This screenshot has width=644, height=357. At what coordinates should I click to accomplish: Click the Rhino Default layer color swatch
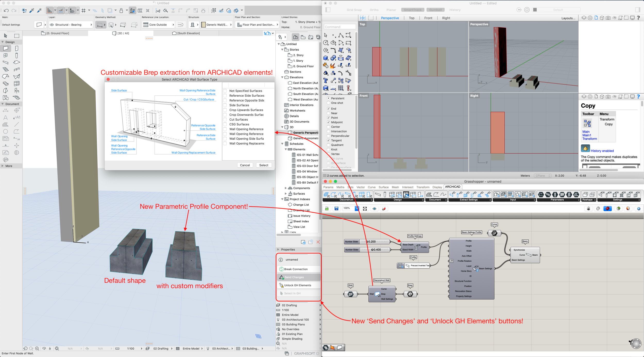(535, 10)
